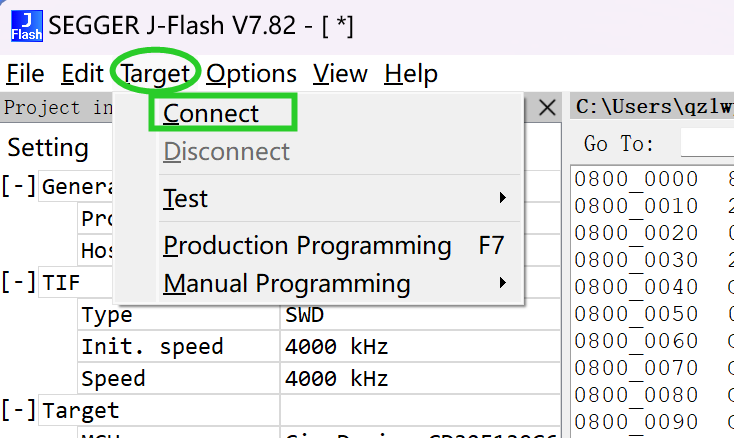This screenshot has height=438, width=734.
Task: Open the View menu
Action: click(x=340, y=73)
